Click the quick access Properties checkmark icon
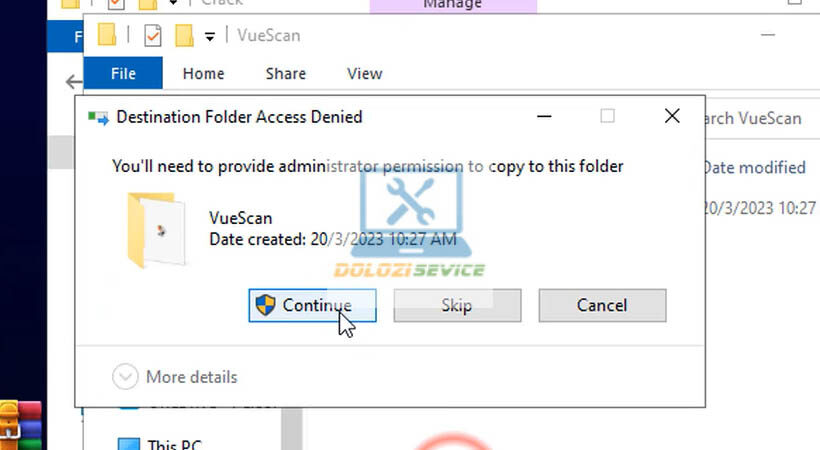820x450 pixels. coord(152,36)
